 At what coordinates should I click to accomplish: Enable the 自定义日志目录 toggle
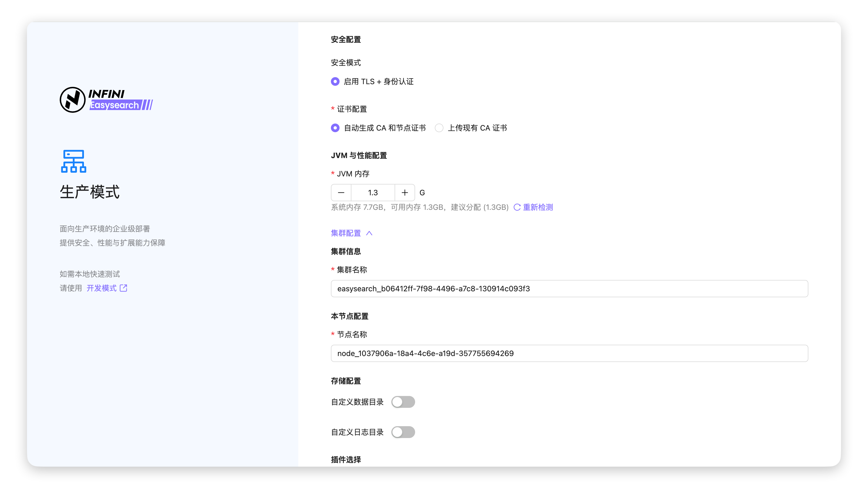click(403, 432)
